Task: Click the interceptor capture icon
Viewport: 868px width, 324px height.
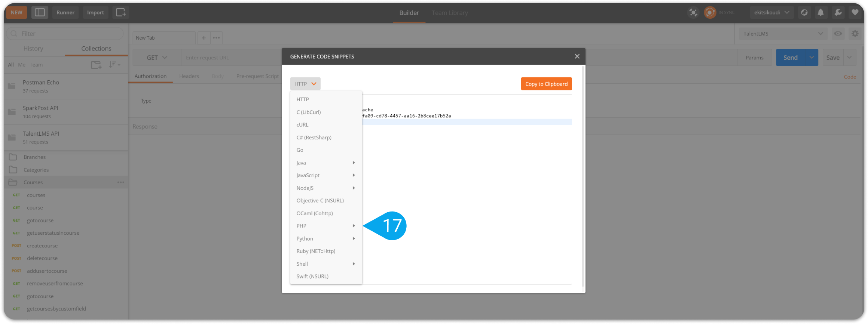Action: pyautogui.click(x=693, y=12)
